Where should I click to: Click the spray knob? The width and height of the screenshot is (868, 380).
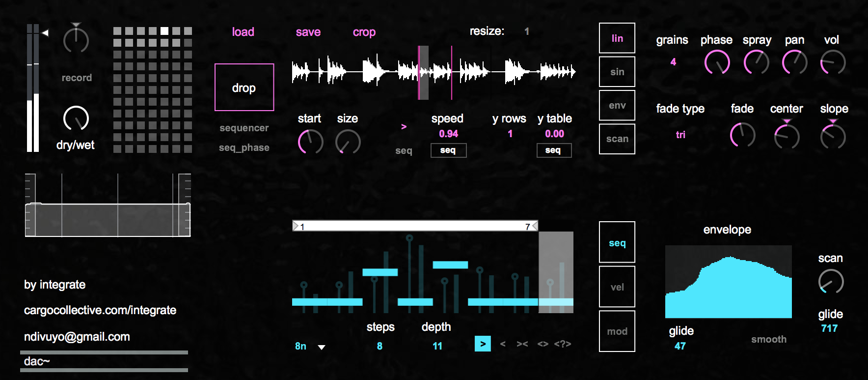[756, 63]
